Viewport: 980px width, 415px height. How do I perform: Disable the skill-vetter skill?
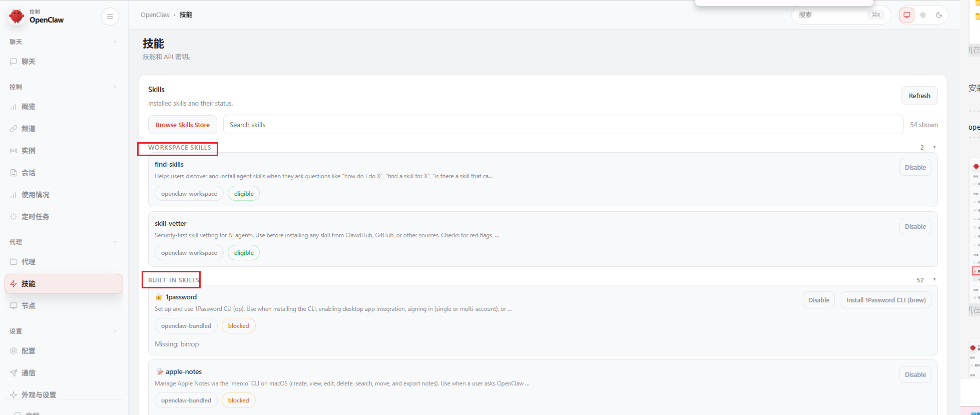coord(915,226)
